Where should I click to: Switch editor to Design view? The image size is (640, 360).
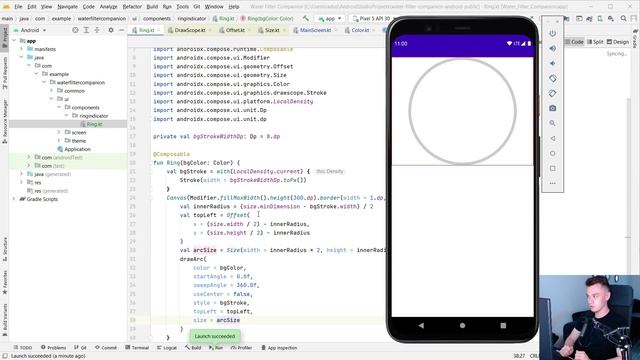618,42
